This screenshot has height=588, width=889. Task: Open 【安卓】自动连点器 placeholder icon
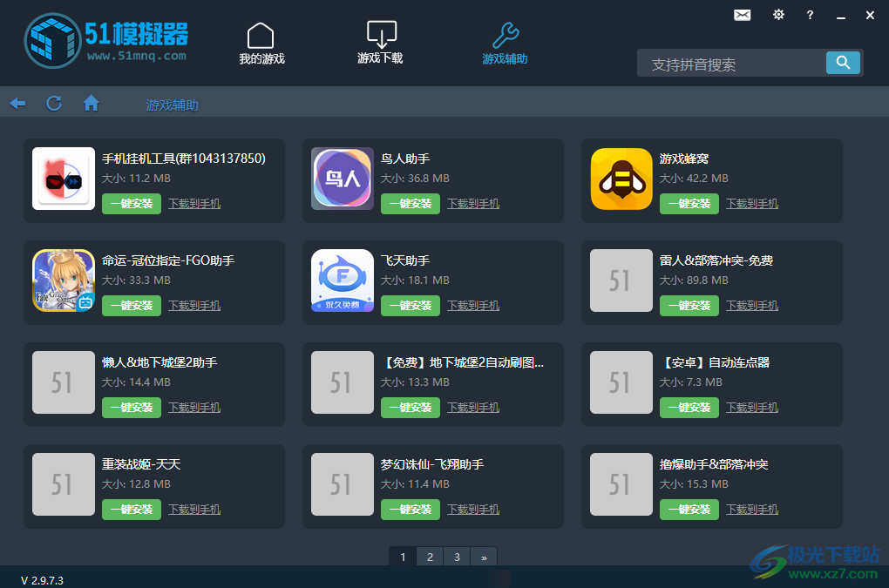coord(621,382)
